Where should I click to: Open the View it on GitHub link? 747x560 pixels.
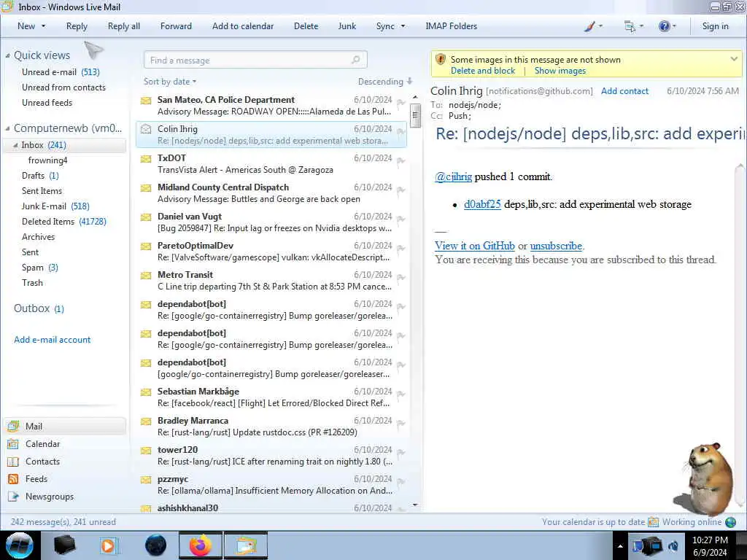pos(474,246)
